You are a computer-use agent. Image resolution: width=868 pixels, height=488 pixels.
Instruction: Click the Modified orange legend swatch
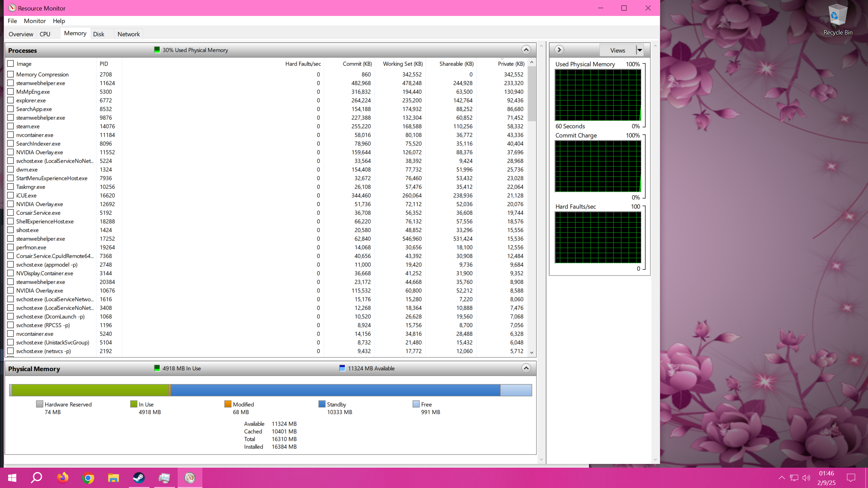pyautogui.click(x=228, y=404)
